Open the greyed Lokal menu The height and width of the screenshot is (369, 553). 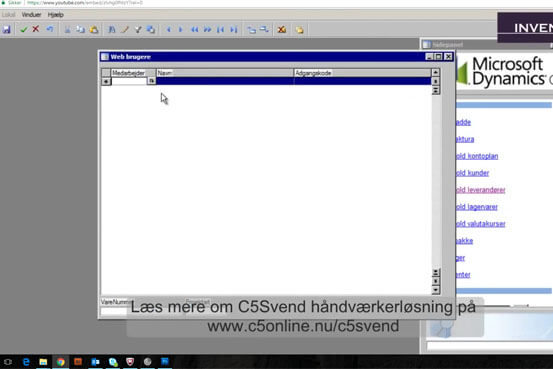click(x=8, y=15)
